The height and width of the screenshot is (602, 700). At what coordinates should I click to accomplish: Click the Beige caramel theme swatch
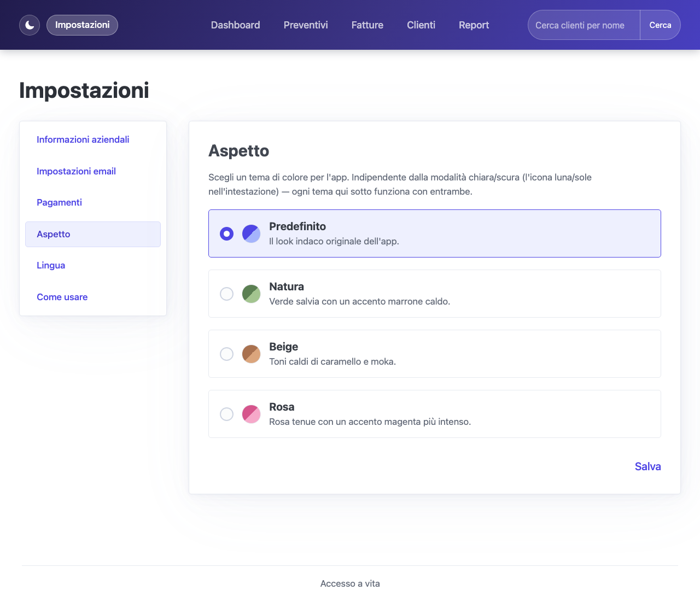click(x=251, y=354)
